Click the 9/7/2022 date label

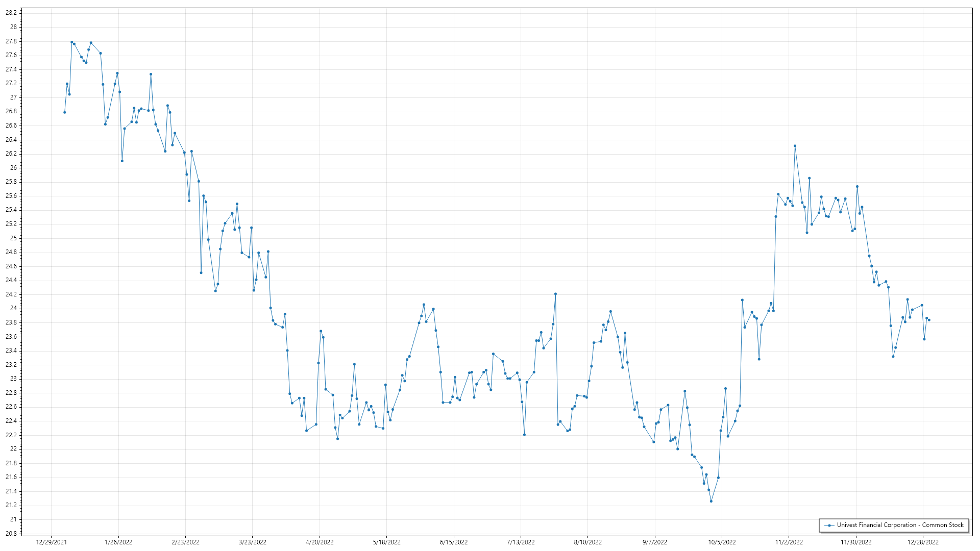[x=655, y=542]
